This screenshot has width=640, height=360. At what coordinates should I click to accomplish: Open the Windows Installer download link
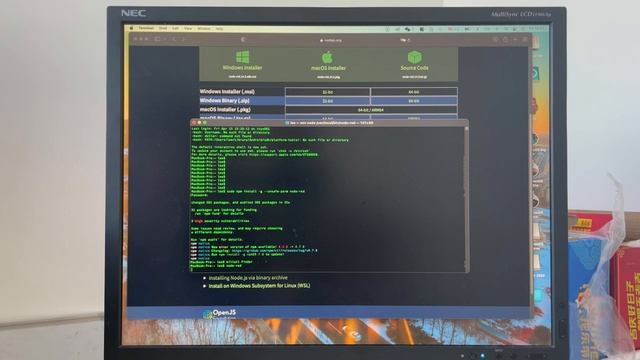point(242,68)
